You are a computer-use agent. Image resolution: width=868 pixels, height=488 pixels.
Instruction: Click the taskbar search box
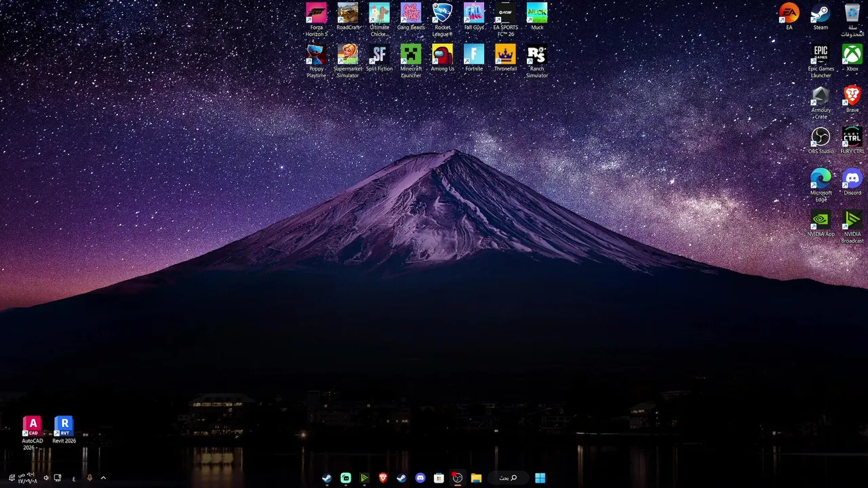coord(508,478)
